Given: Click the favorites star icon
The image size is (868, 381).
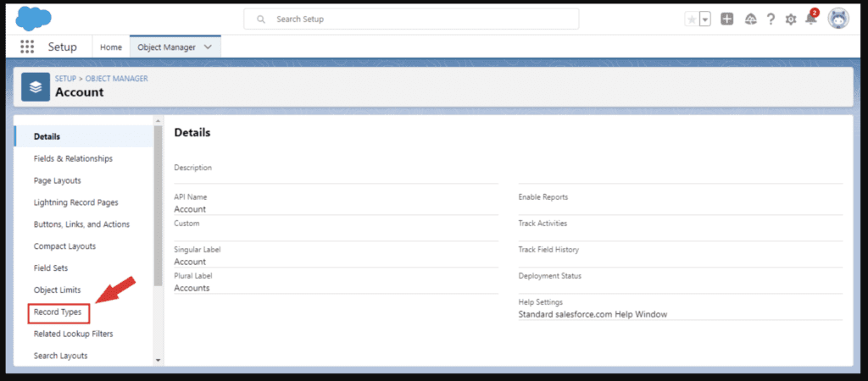Looking at the screenshot, I should pyautogui.click(x=692, y=19).
